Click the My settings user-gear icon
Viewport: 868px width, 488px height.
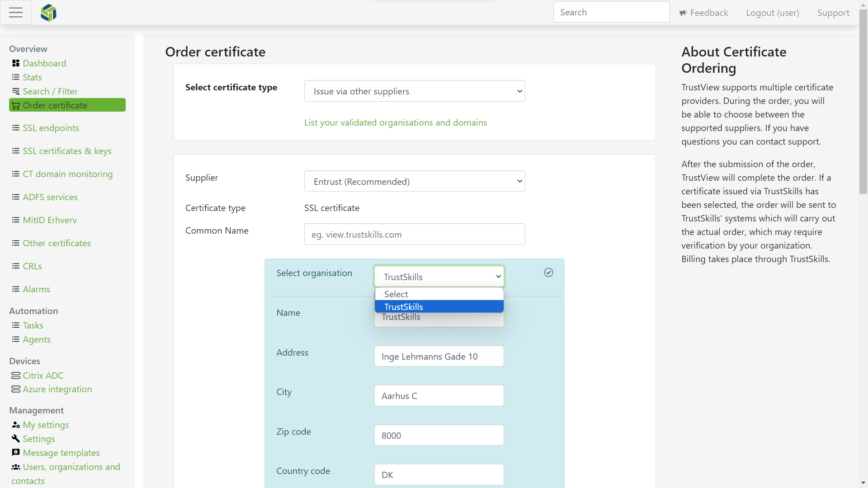click(x=16, y=425)
